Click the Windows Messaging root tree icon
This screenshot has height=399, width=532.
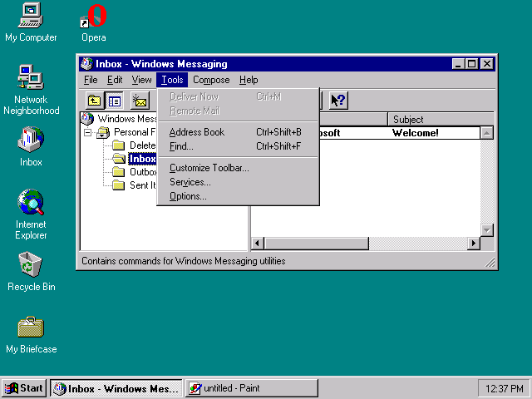click(87, 118)
